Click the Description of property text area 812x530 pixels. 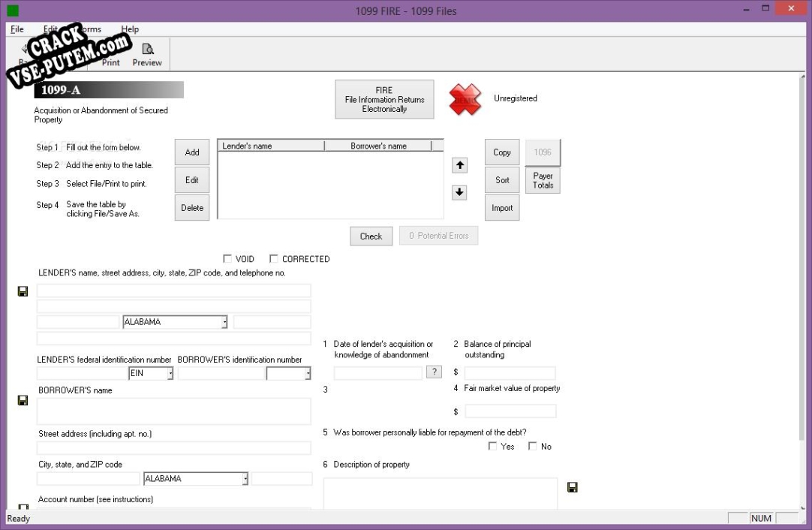point(441,494)
